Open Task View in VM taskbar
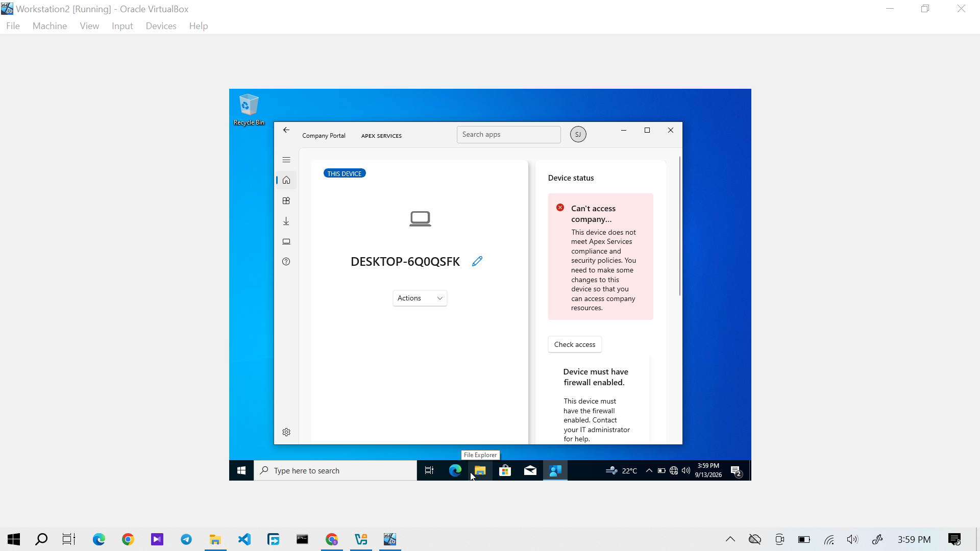Image resolution: width=980 pixels, height=551 pixels. pyautogui.click(x=429, y=470)
